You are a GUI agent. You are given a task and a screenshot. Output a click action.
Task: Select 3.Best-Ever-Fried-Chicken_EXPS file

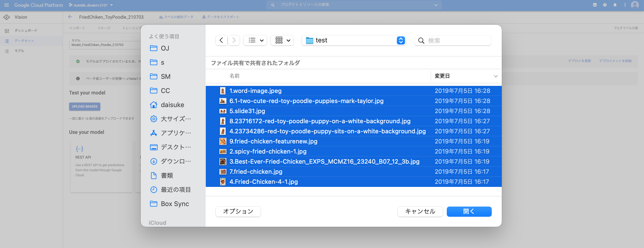click(354, 162)
